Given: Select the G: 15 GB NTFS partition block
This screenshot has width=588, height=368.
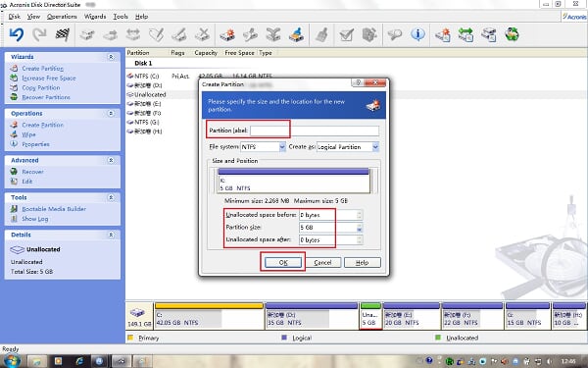Looking at the screenshot, I should click(x=527, y=316).
